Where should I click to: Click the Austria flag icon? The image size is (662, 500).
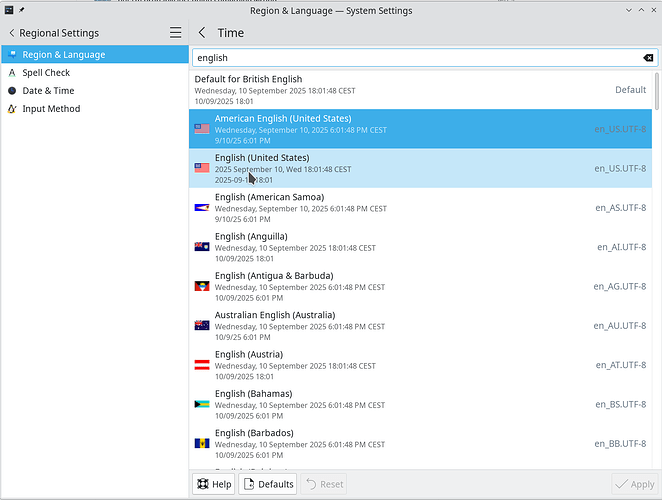click(x=202, y=365)
